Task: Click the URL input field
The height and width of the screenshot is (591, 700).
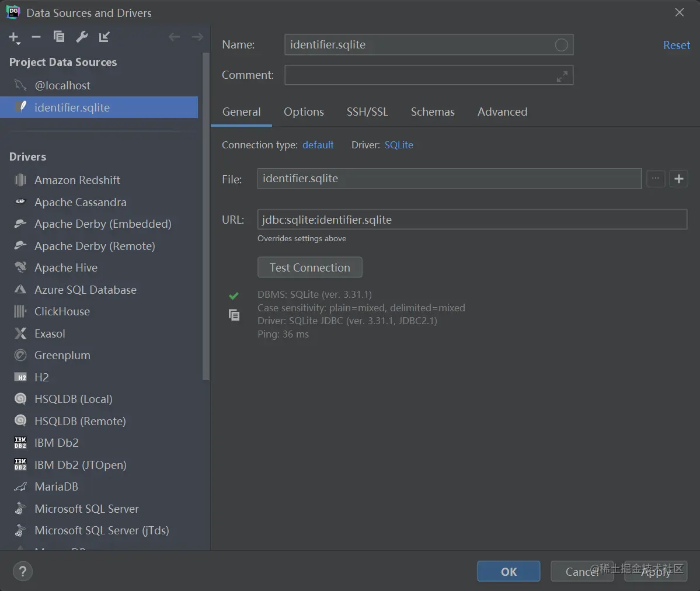Action: 472,220
